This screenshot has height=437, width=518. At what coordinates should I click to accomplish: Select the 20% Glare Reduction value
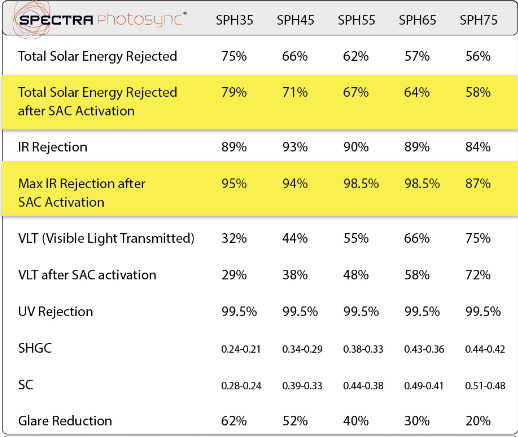pyautogui.click(x=478, y=421)
